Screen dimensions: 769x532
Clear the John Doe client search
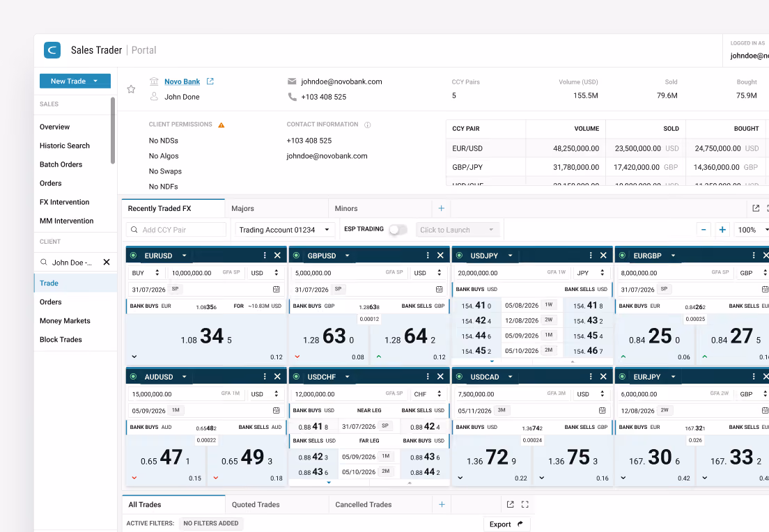(x=107, y=263)
